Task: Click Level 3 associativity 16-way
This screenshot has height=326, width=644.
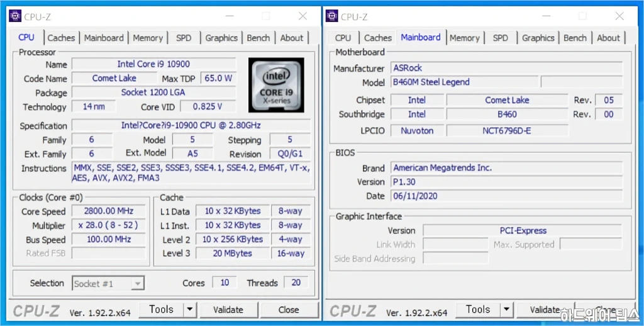Action: 291,253
